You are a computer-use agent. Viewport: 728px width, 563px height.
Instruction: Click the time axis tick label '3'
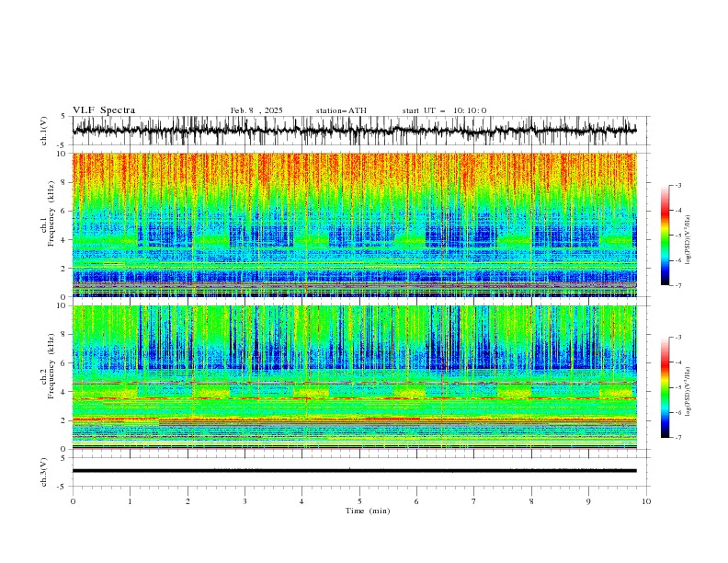(245, 501)
